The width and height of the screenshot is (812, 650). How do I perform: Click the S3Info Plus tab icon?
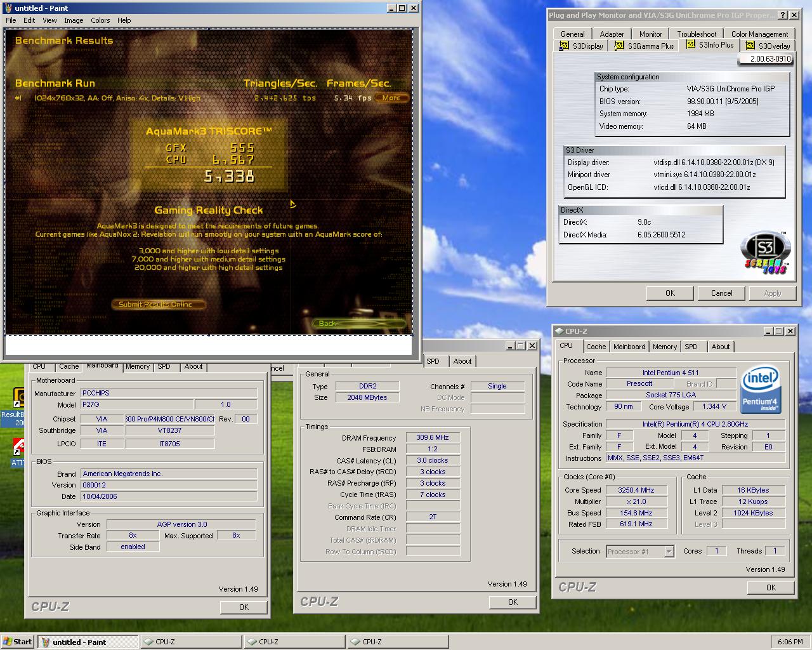pos(690,44)
